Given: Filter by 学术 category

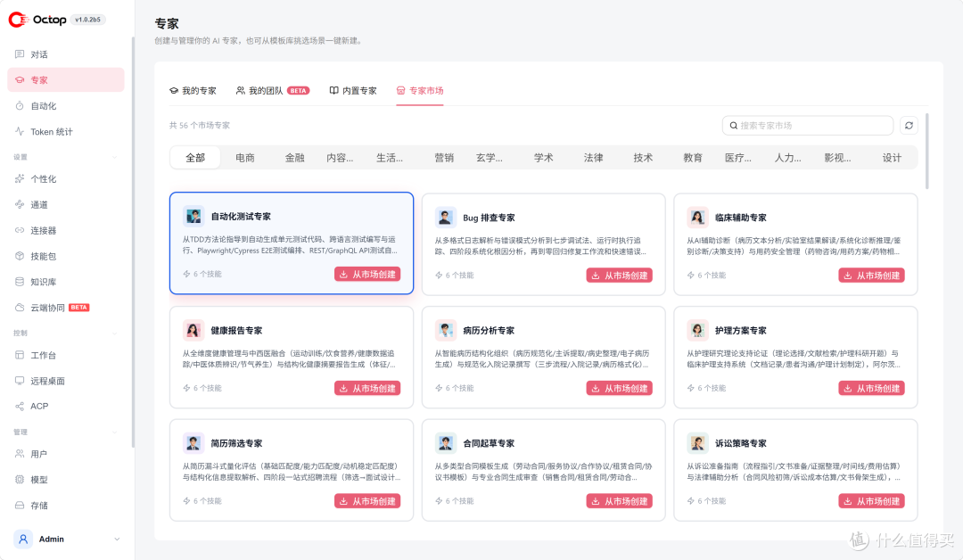Looking at the screenshot, I should (x=544, y=158).
